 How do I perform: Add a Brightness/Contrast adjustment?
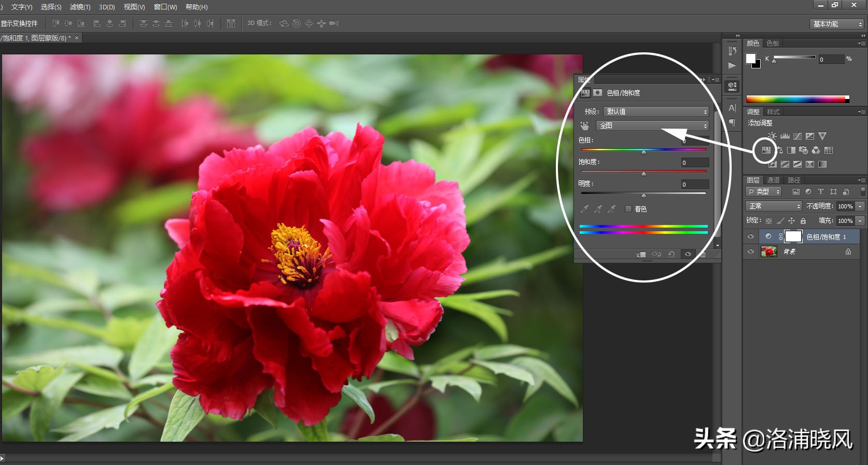pyautogui.click(x=772, y=136)
